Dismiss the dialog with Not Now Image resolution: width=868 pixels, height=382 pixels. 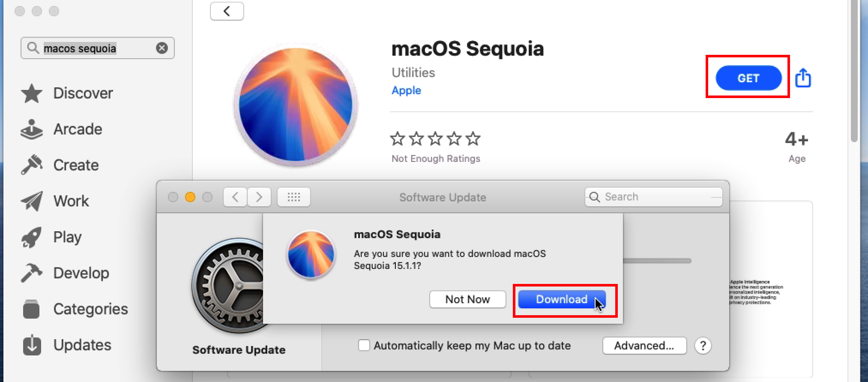467,299
